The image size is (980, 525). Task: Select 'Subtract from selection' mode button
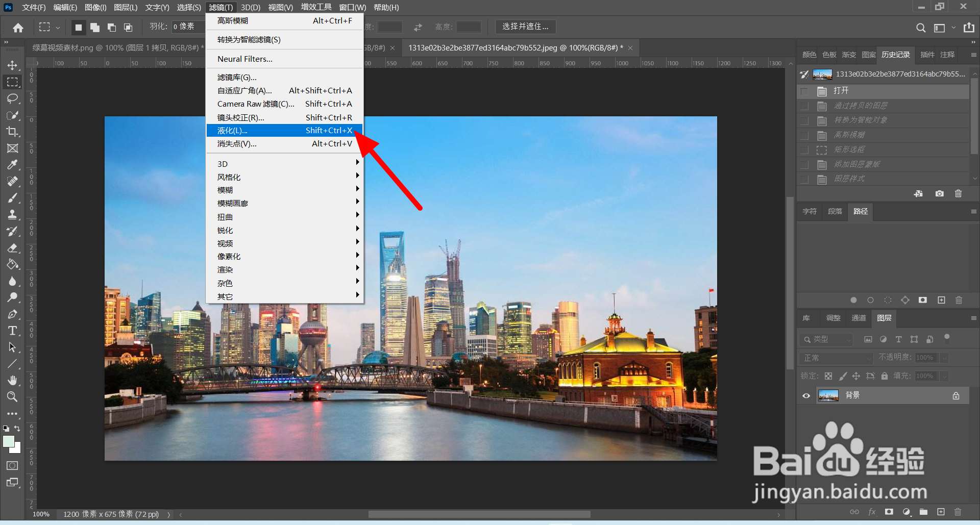click(111, 28)
